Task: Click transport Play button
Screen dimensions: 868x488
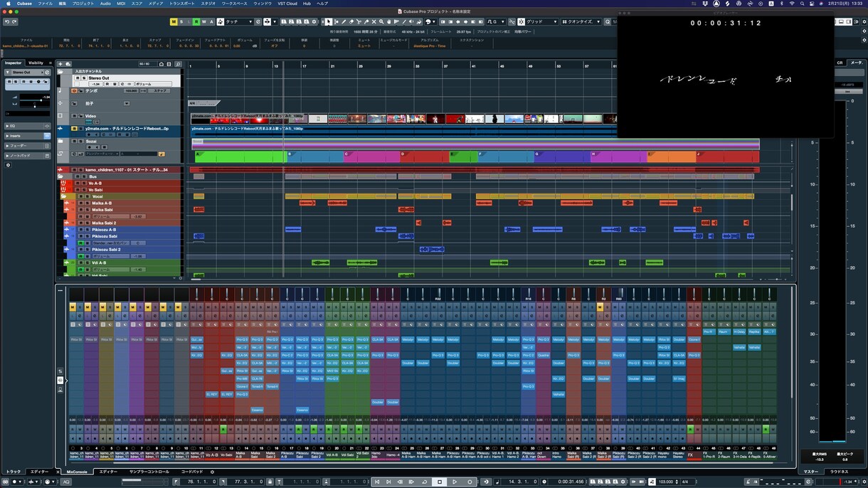Action: click(455, 482)
